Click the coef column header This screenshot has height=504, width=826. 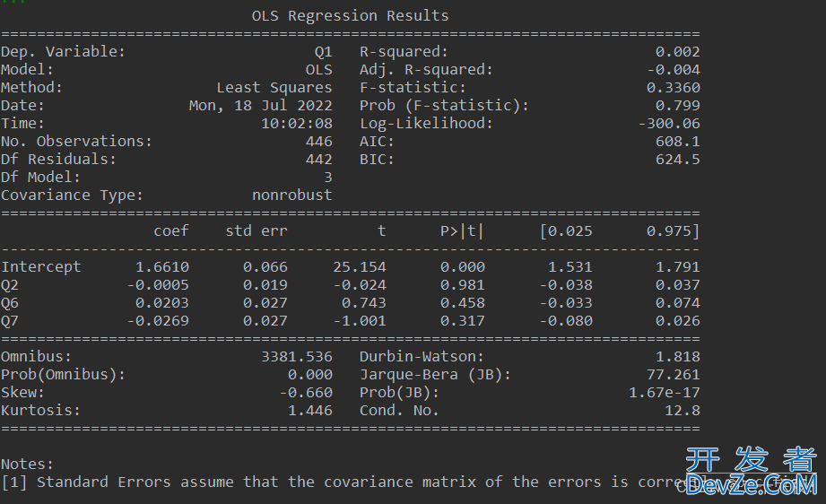171,230
